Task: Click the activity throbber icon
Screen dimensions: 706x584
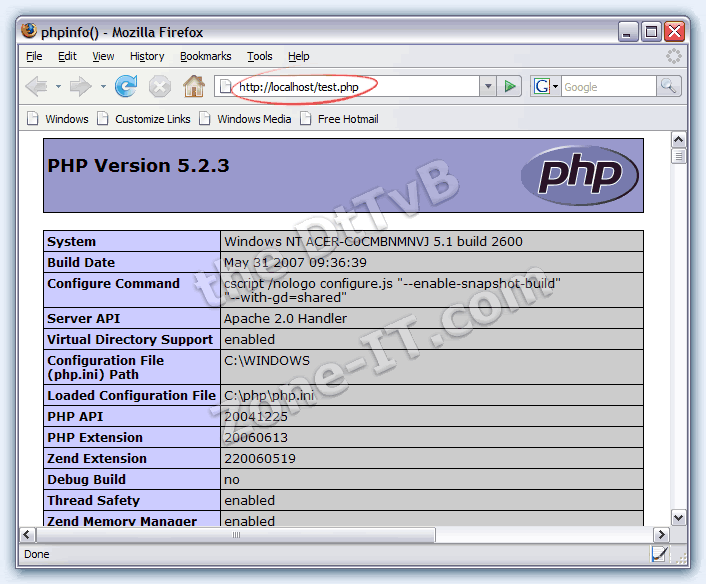Action: 673,56
